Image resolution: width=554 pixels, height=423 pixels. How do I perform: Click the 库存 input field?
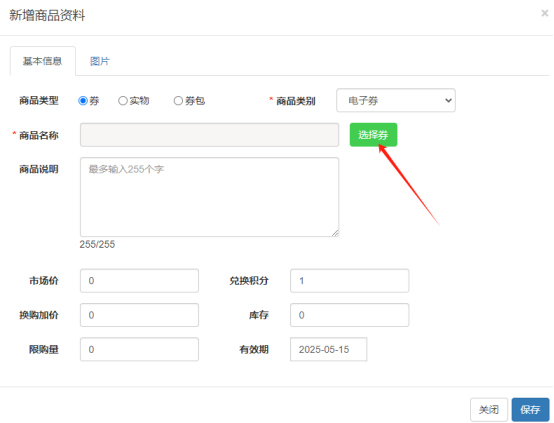tap(349, 315)
